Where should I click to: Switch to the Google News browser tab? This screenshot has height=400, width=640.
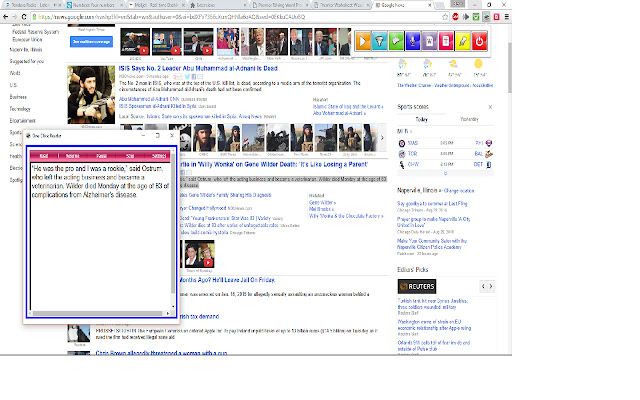[x=402, y=5]
